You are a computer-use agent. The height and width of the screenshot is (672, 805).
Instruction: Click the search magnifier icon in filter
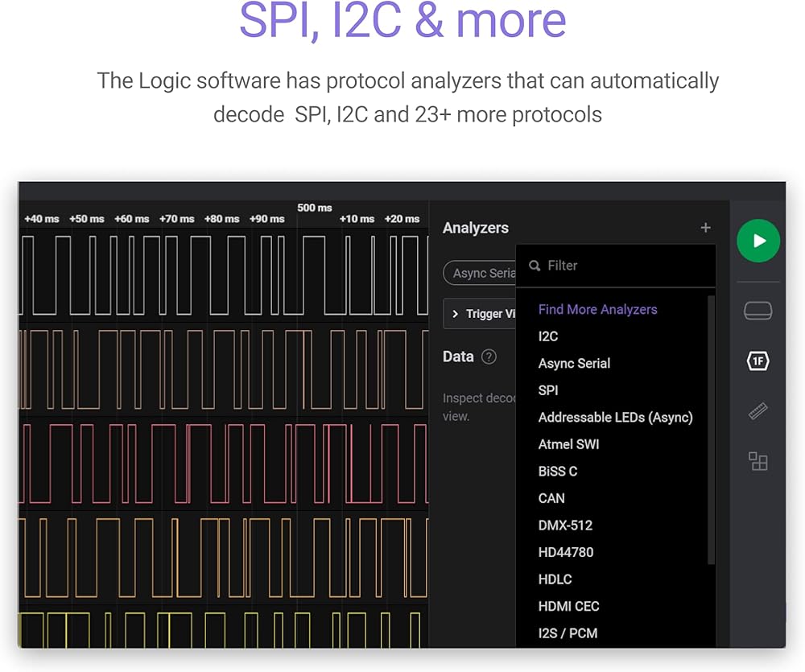coord(535,266)
